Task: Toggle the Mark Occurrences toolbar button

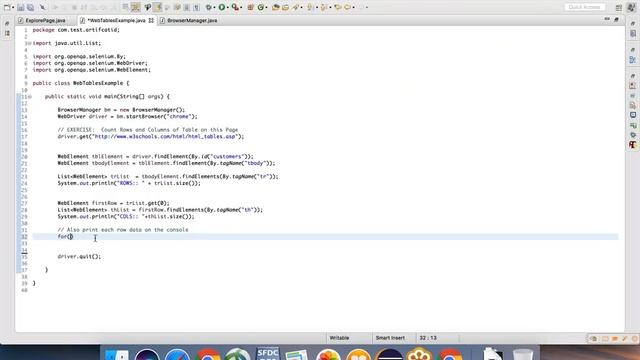Action: 157,7
